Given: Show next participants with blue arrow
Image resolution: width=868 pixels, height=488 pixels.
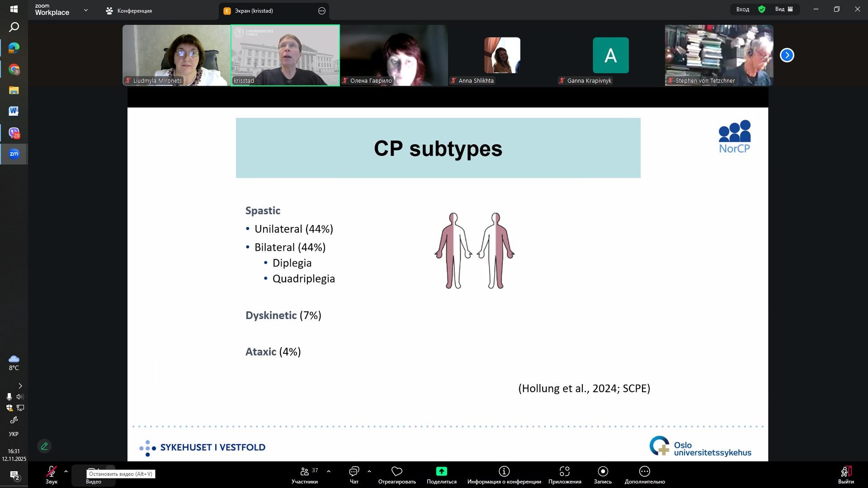Looking at the screenshot, I should coord(787,55).
